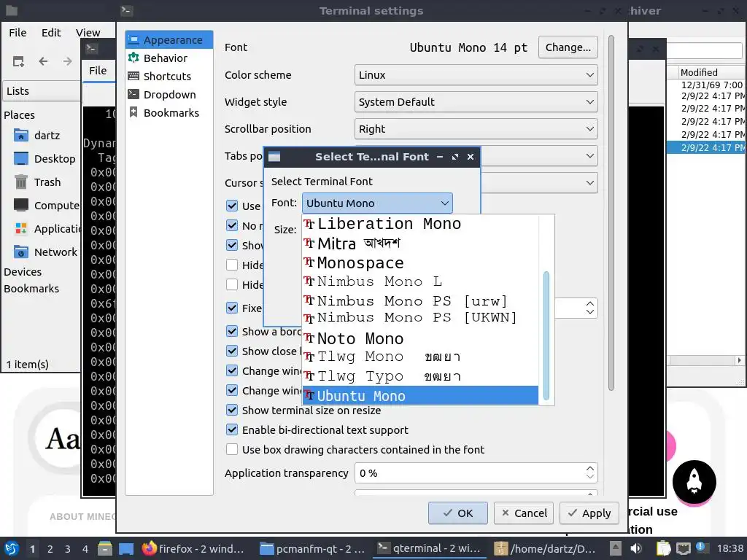Toggle Show close button checkbox
The width and height of the screenshot is (747, 560).
232,351
